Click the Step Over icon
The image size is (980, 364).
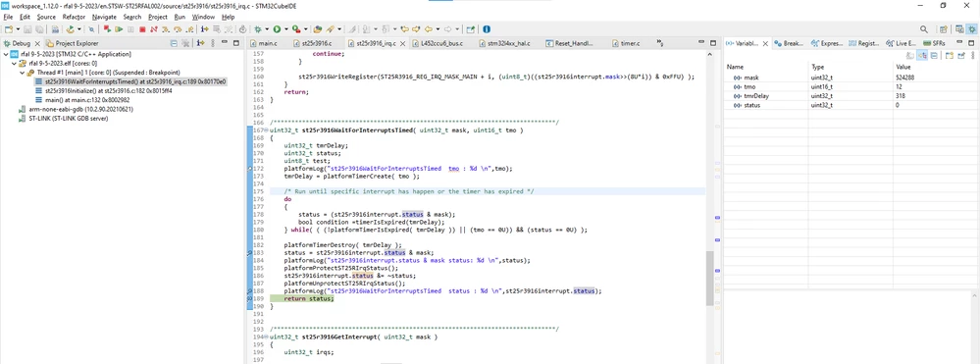[178, 28]
